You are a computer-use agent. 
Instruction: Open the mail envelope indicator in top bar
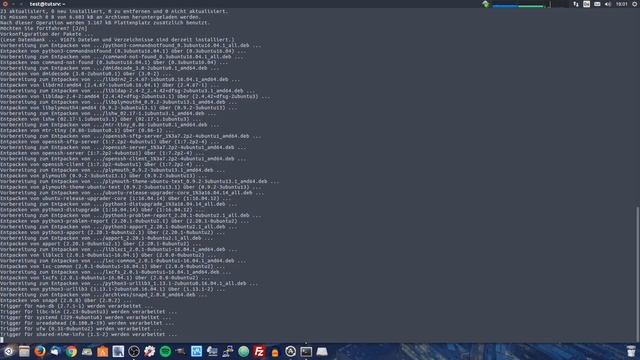tap(597, 4)
